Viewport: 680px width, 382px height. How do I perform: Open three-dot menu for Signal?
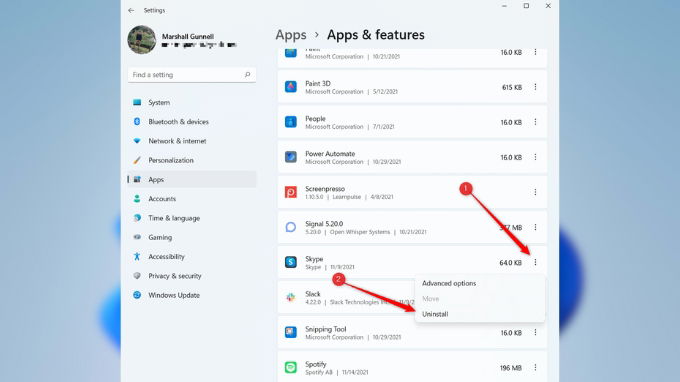[x=535, y=227]
